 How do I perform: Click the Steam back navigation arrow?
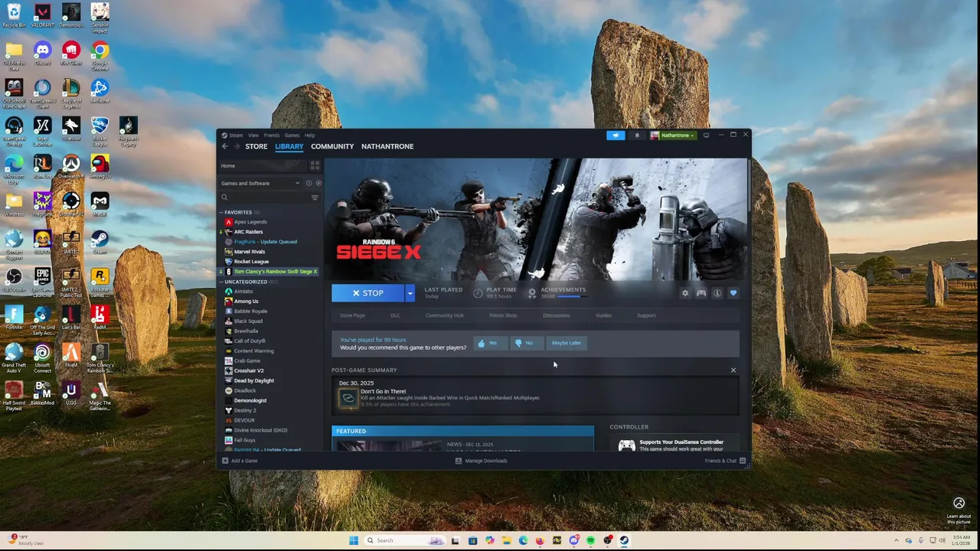click(x=224, y=146)
